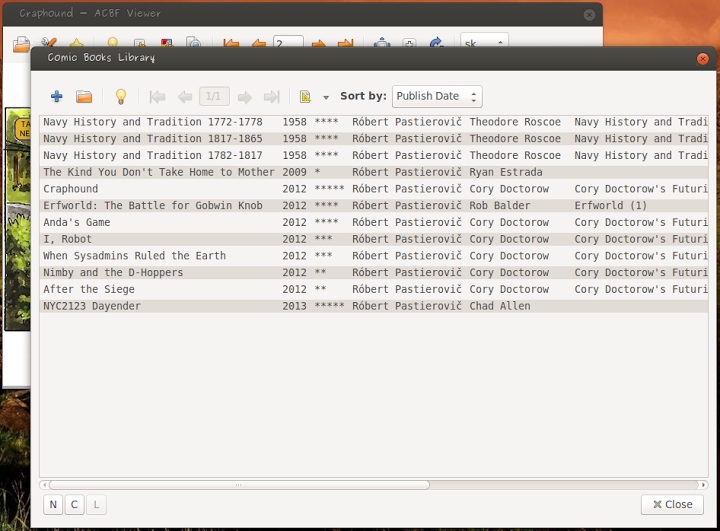The image size is (720, 531).
Task: Click the one-star rating beside year 2009
Action: [x=317, y=172]
